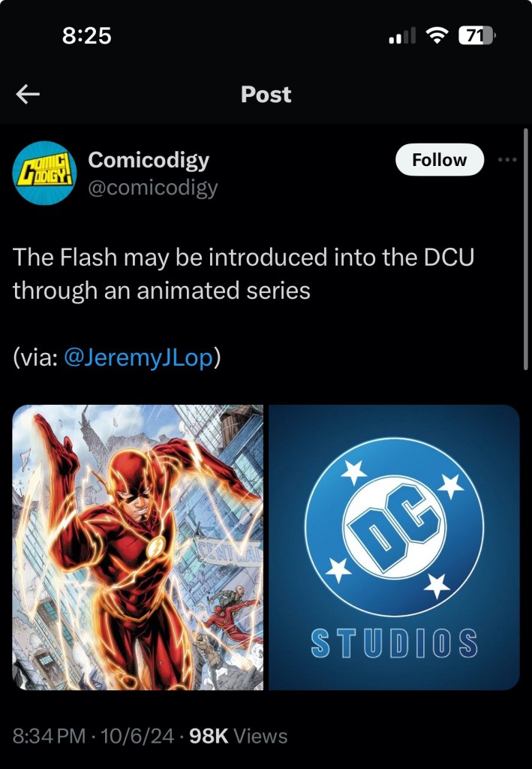
Task: Click the vertical scrollbar on the right
Action: [526, 249]
